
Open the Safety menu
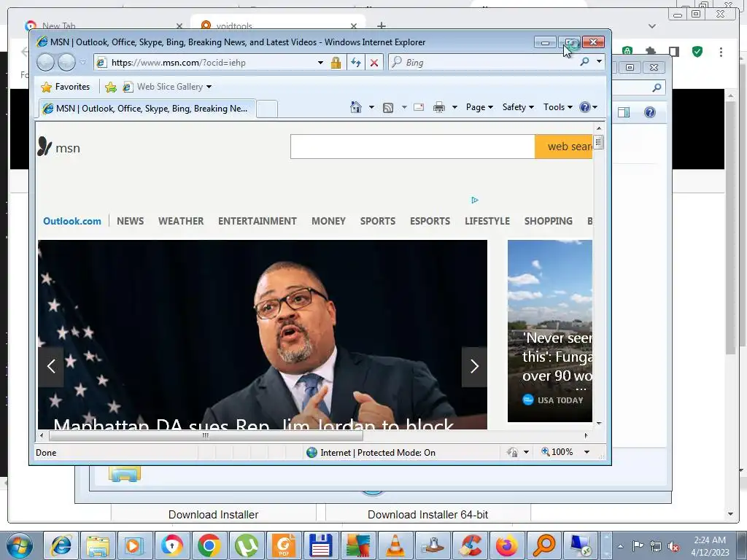tap(518, 107)
